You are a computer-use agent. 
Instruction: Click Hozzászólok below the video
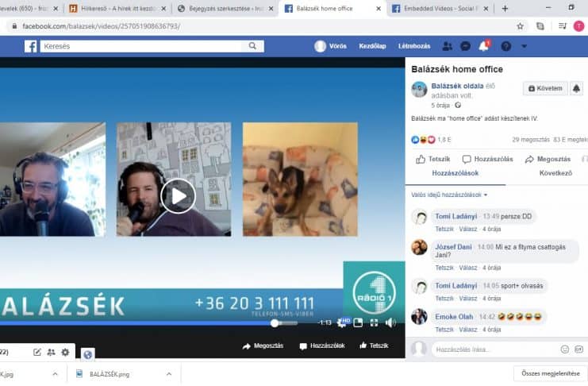322,345
